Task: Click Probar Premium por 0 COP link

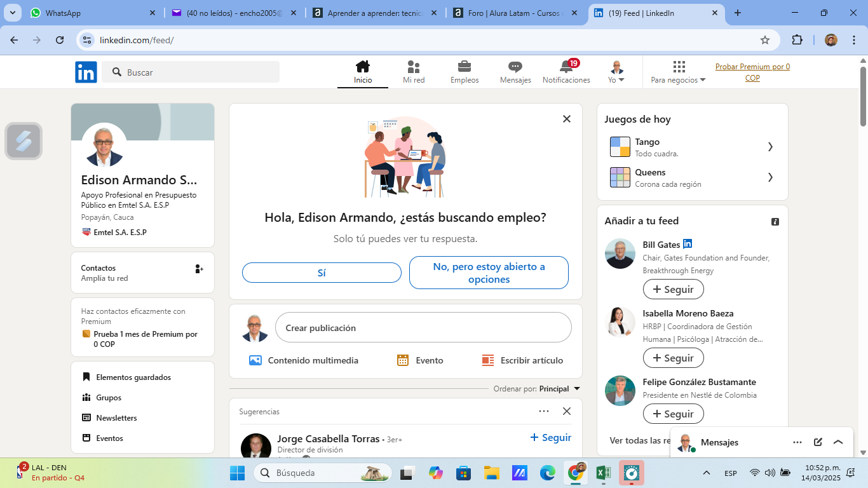Action: pyautogui.click(x=752, y=72)
